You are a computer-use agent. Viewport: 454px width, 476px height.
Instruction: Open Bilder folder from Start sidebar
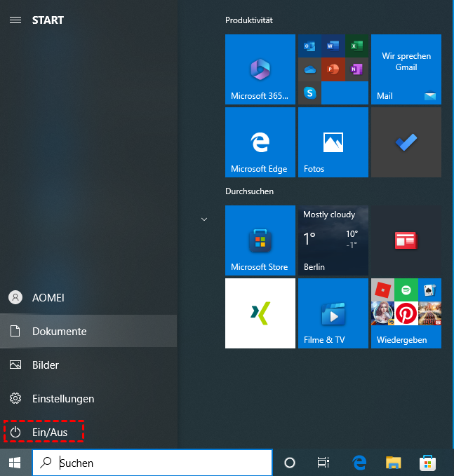click(45, 365)
